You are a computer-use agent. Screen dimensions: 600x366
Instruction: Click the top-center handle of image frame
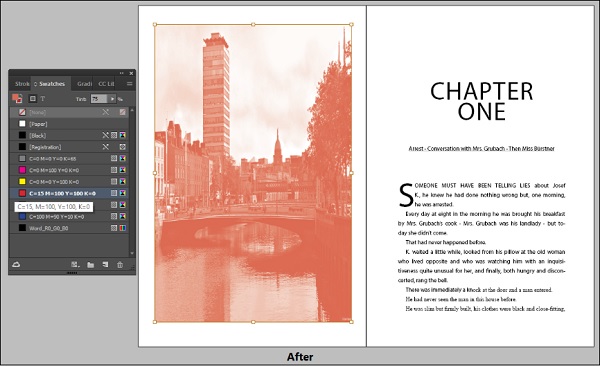253,25
